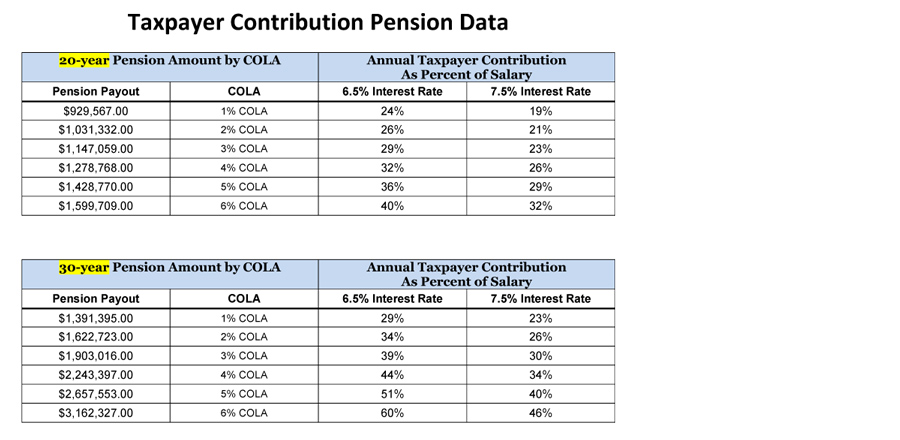Screen dimensions: 900x440
Task: Select the $2,243,397.00 payout cell
Action: point(96,375)
